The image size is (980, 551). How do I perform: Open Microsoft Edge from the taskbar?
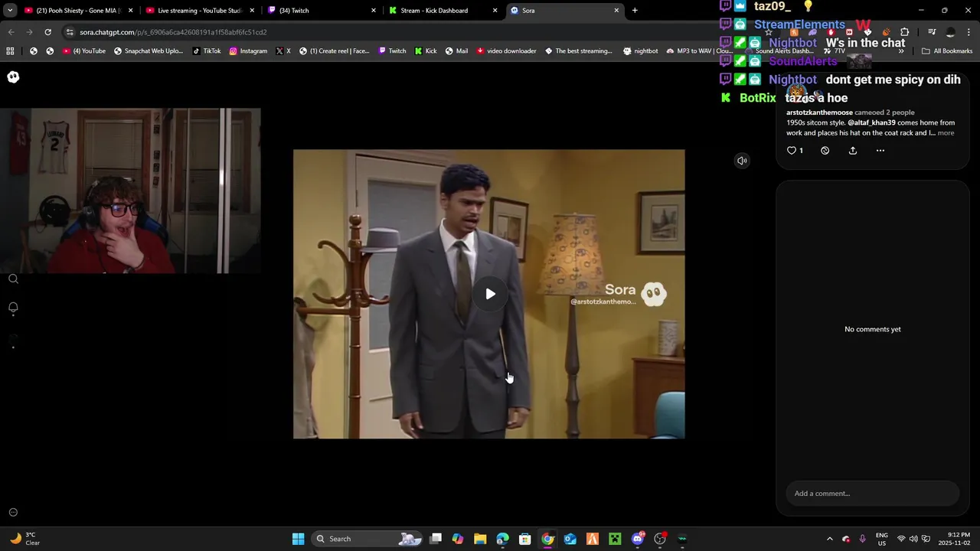pyautogui.click(x=502, y=539)
